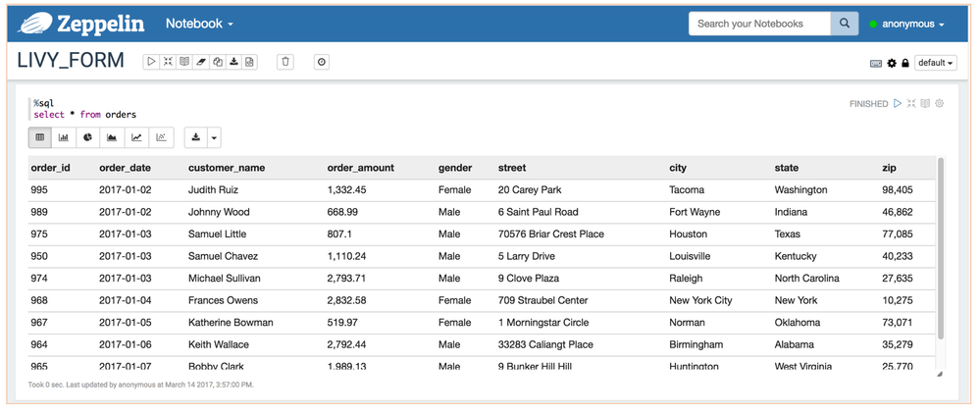
Task: Sort by the customer_name column header
Action: coord(227,168)
